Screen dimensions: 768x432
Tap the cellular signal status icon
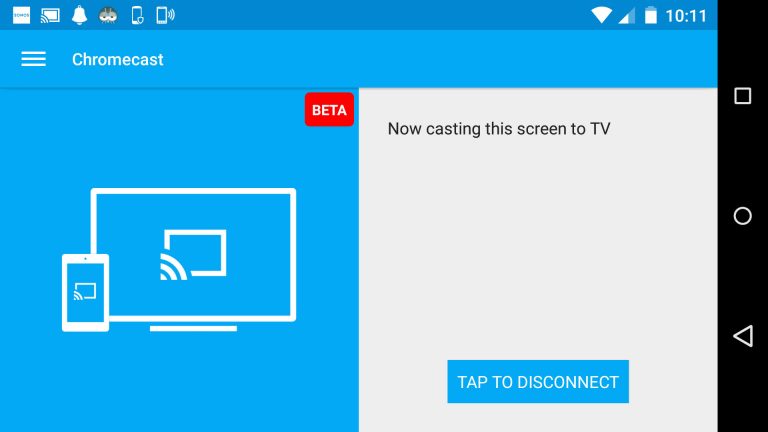(x=626, y=16)
